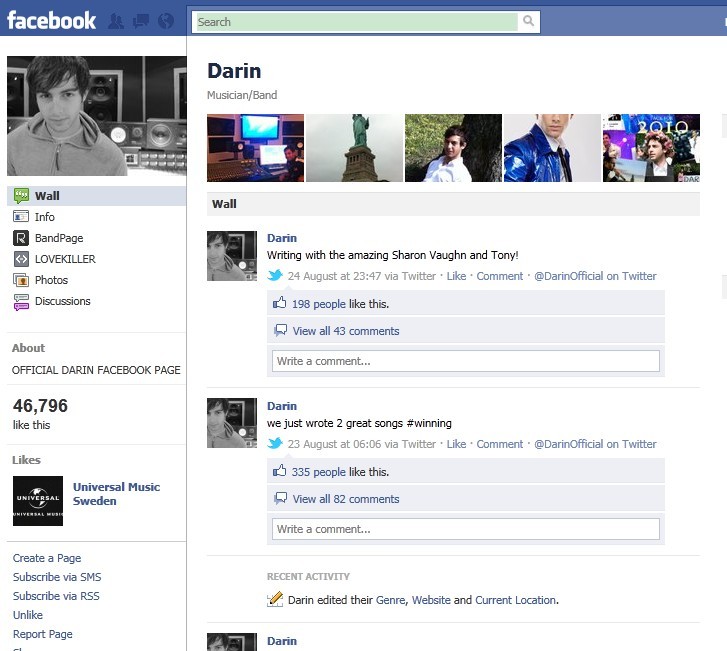Open the Statue of Liberty photo
Image resolution: width=727 pixels, height=651 pixels.
pyautogui.click(x=355, y=148)
